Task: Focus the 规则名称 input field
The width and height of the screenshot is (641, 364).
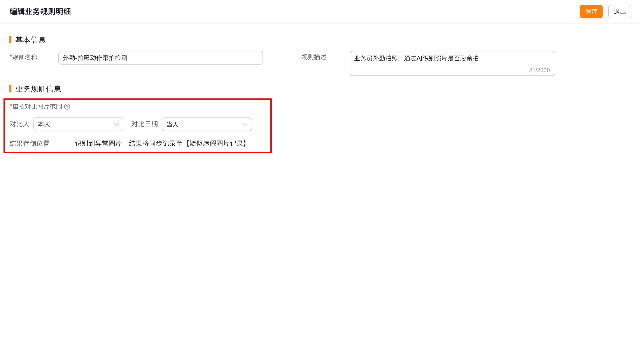Action: click(161, 58)
